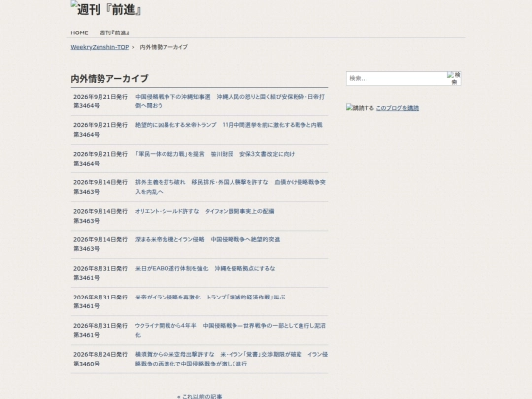This screenshot has width=532, height=399.
Task: Open the article 中国侵略戦争下の沖縄知事選
Action: 230,101
